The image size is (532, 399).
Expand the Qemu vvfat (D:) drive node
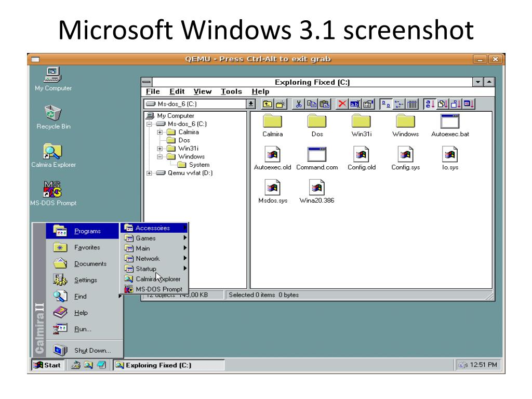149,172
